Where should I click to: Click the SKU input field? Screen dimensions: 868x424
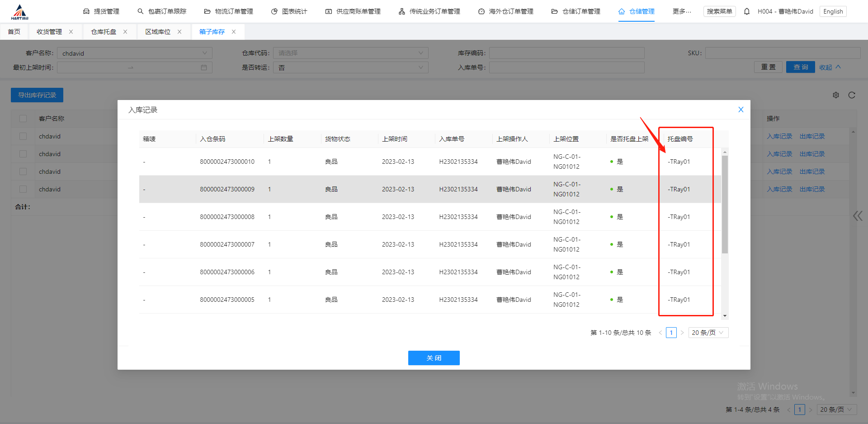(x=782, y=53)
